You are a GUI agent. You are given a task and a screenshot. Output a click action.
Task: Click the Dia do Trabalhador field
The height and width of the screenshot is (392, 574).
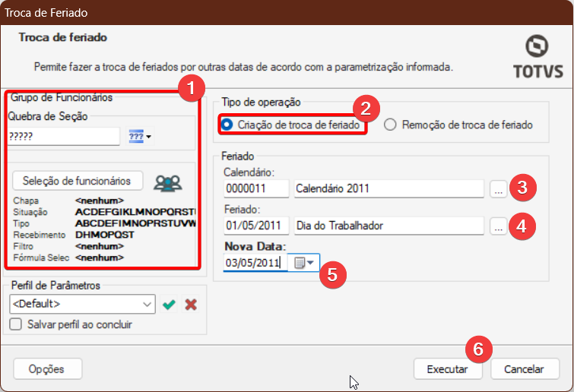click(388, 226)
